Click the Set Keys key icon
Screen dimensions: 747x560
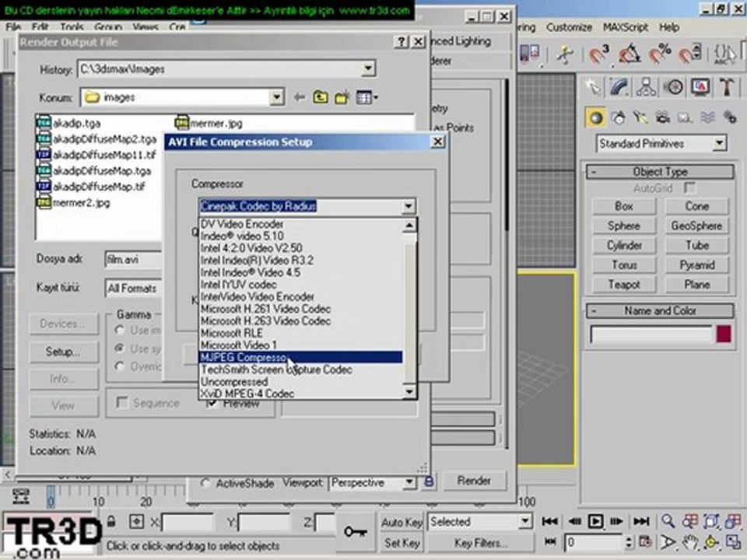pyautogui.click(x=356, y=532)
